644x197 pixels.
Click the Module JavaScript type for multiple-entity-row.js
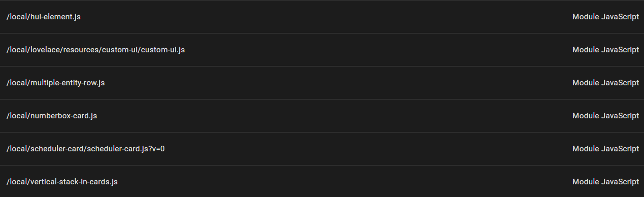tap(605, 83)
